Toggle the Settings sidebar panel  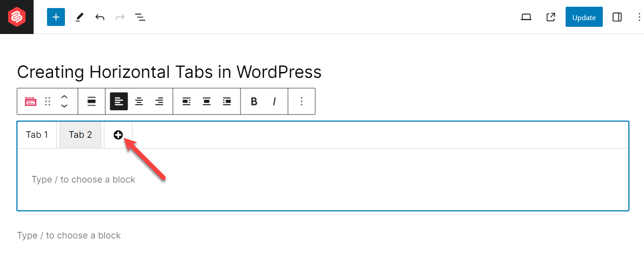tap(617, 17)
